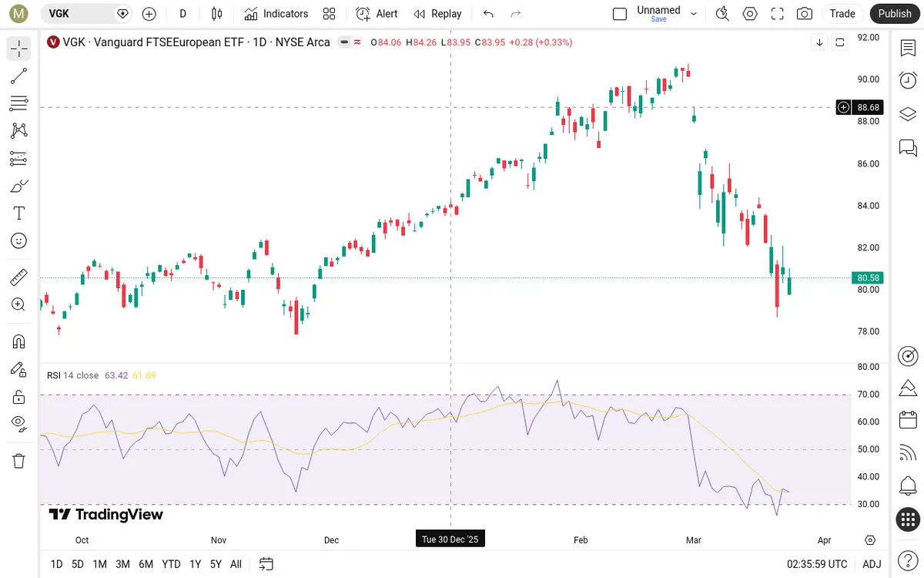
Task: Select the 6M time range
Action: [146, 564]
